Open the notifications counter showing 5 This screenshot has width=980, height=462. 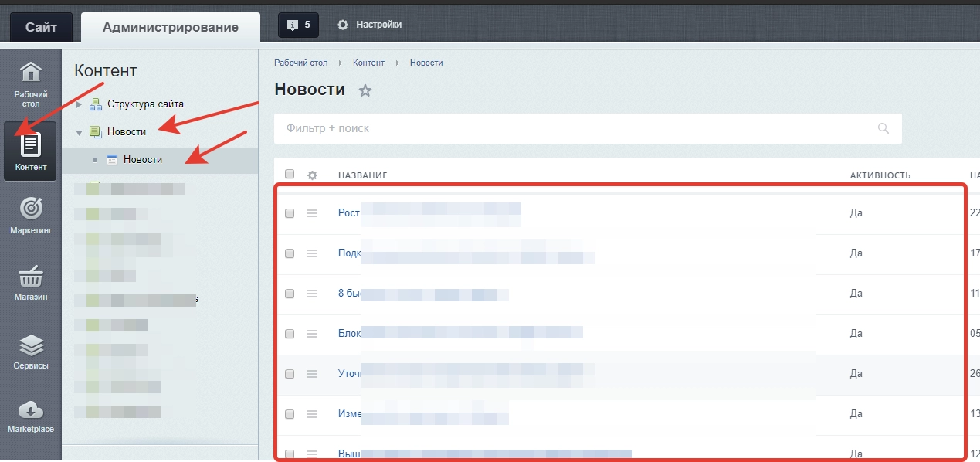pyautogui.click(x=298, y=25)
